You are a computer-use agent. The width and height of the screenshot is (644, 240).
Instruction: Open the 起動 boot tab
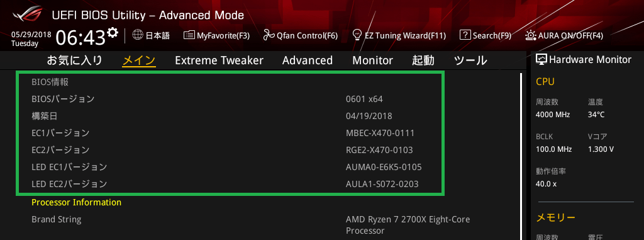tap(423, 60)
